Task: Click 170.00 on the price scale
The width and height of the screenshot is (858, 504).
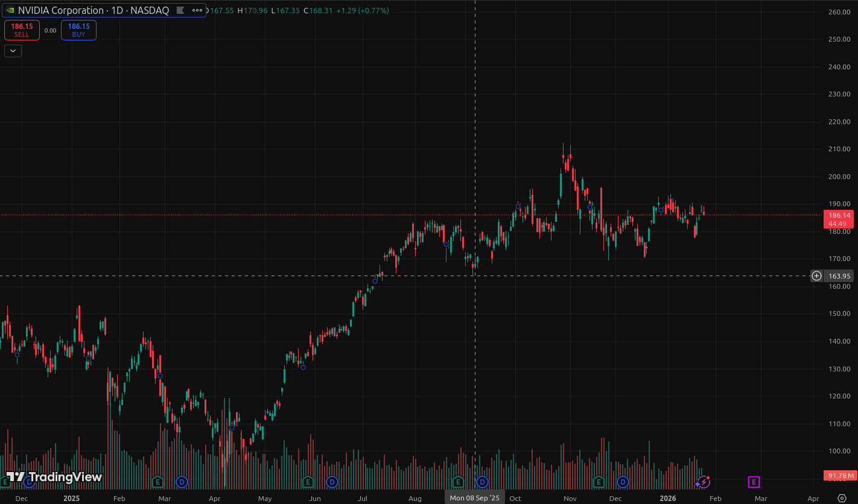Action: pyautogui.click(x=840, y=259)
